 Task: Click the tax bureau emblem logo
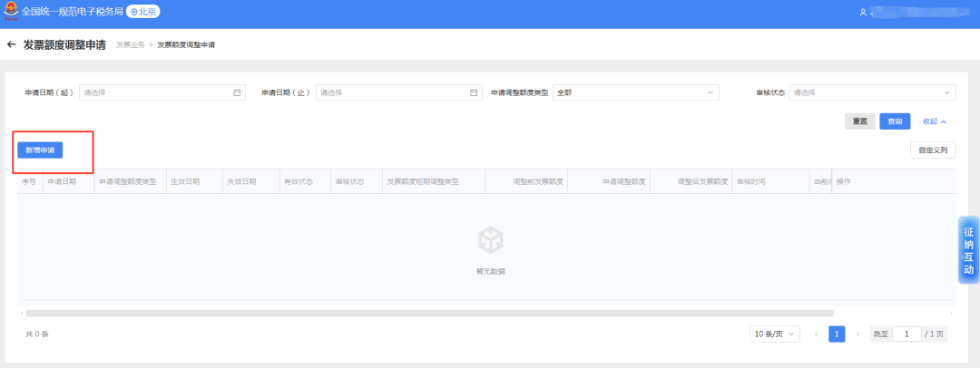[10, 12]
